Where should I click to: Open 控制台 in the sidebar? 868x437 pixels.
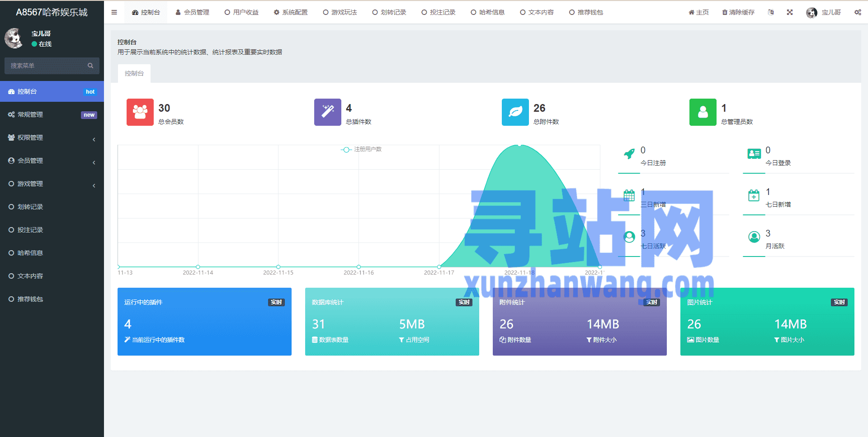pos(52,91)
